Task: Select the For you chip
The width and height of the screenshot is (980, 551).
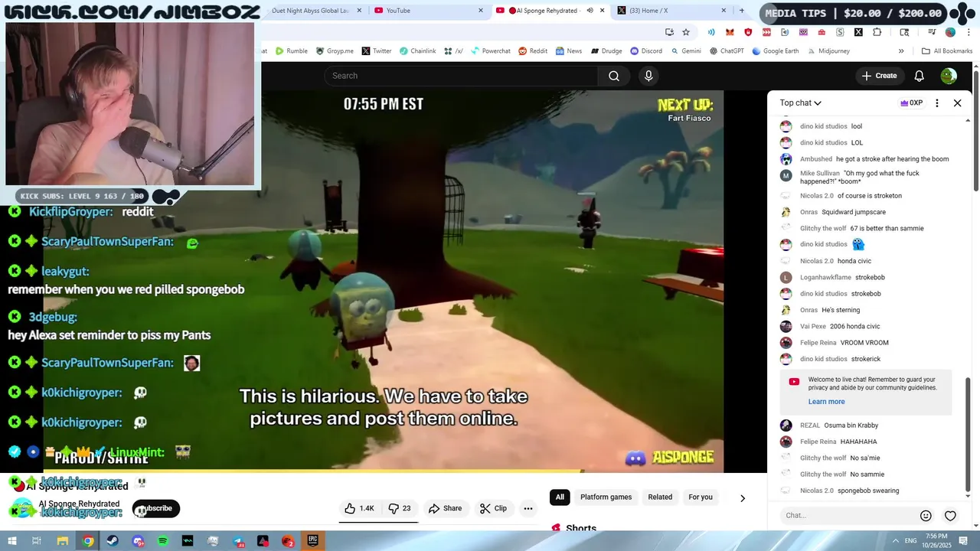Action: pos(701,497)
